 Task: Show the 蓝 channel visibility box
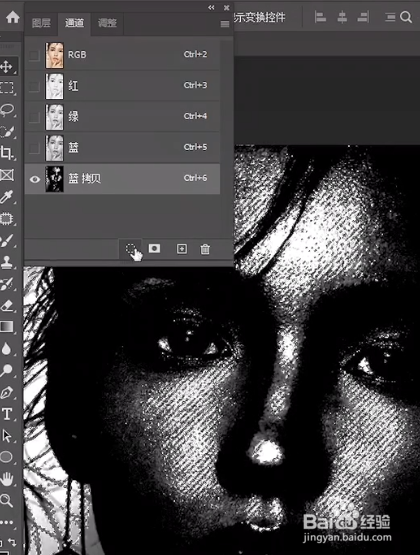pos(34,148)
